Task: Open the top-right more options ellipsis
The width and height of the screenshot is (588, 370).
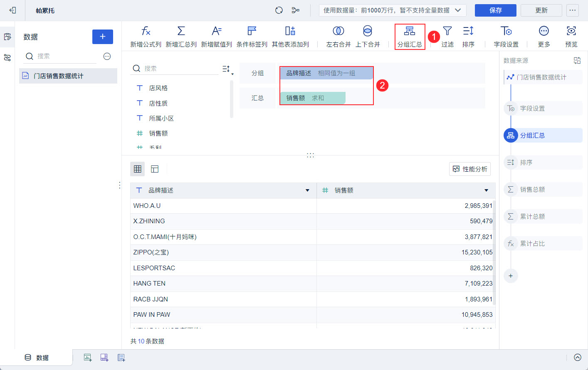Action: [573, 10]
